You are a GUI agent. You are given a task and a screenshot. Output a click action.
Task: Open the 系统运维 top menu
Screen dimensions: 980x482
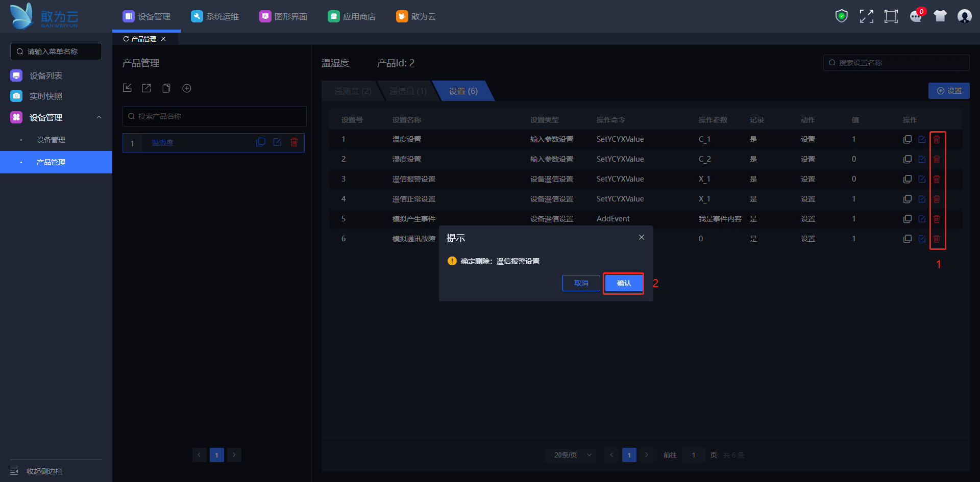215,16
